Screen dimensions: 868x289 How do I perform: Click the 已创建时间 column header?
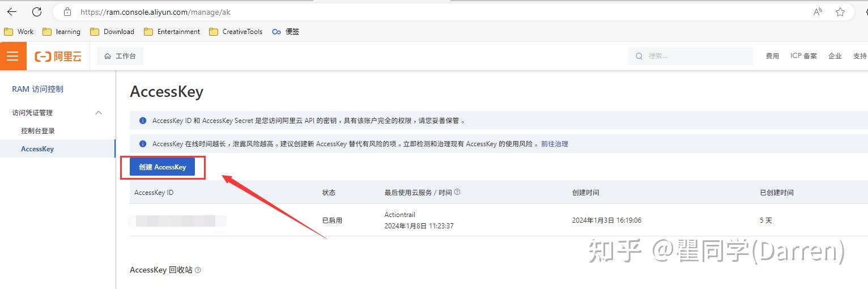[777, 193]
